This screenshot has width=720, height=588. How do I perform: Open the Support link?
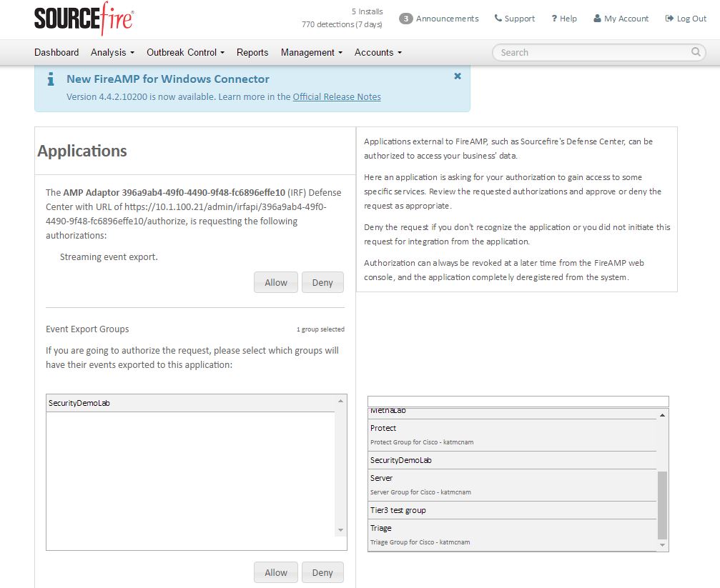[x=515, y=19]
